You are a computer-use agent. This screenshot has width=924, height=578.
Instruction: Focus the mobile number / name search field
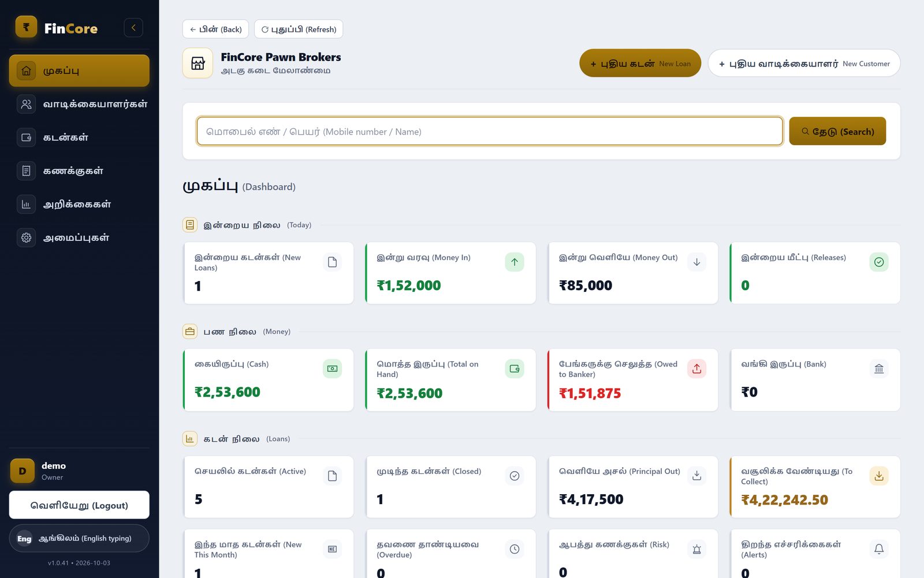(x=490, y=131)
